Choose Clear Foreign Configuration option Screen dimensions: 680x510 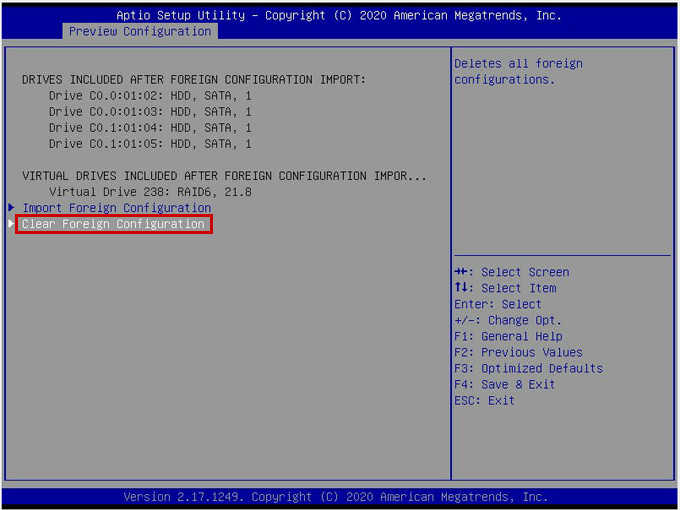pos(113,224)
